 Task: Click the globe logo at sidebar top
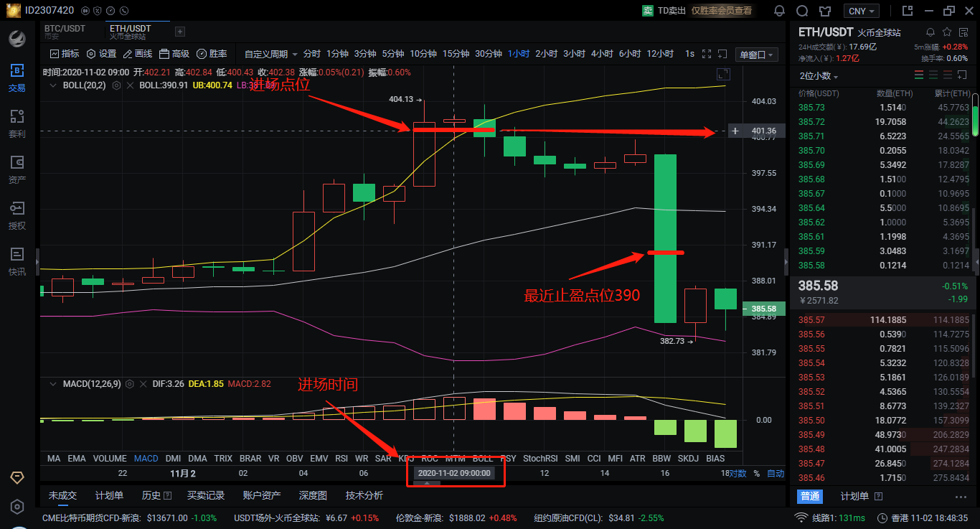click(17, 38)
